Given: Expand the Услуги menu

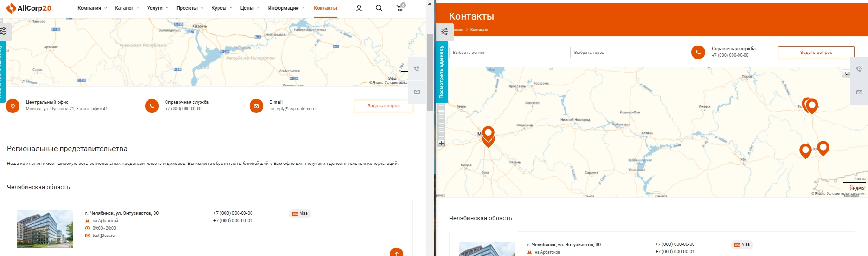Looking at the screenshot, I should pyautogui.click(x=157, y=8).
